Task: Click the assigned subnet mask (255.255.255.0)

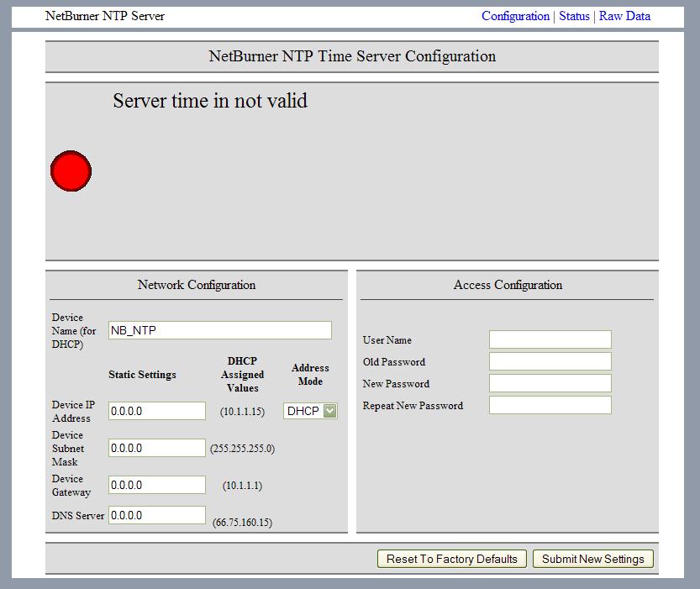Action: [x=242, y=449]
